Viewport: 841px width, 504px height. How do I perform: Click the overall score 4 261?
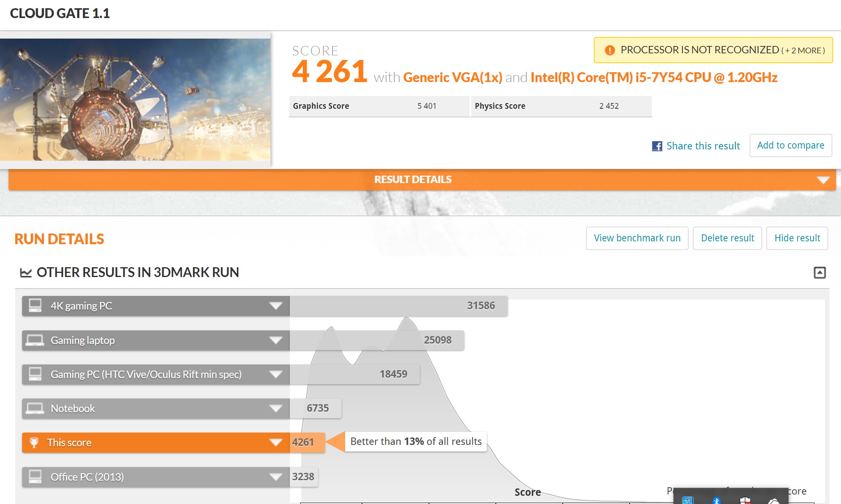[x=330, y=71]
